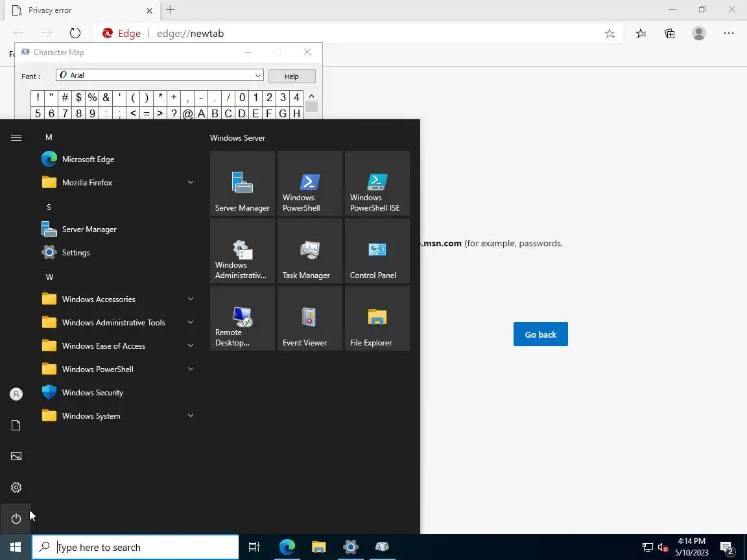Open a new Edge tab
This screenshot has height=560, width=747.
coord(170,10)
